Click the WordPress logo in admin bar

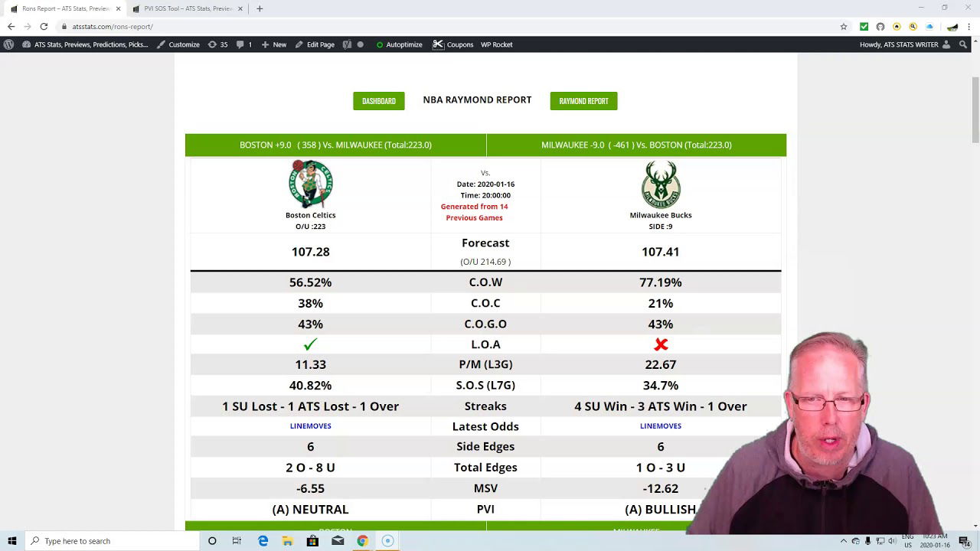pyautogui.click(x=8, y=44)
